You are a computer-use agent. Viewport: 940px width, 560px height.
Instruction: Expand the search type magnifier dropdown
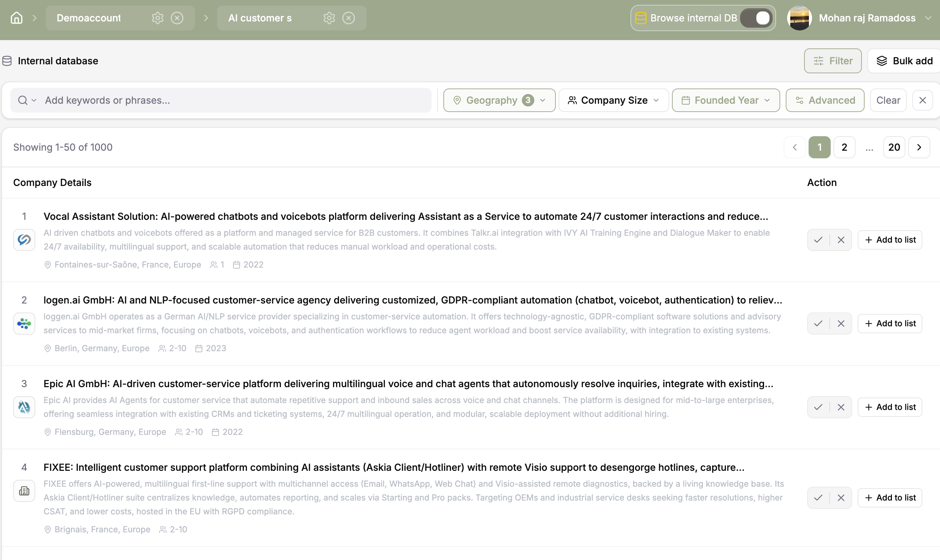click(x=27, y=100)
